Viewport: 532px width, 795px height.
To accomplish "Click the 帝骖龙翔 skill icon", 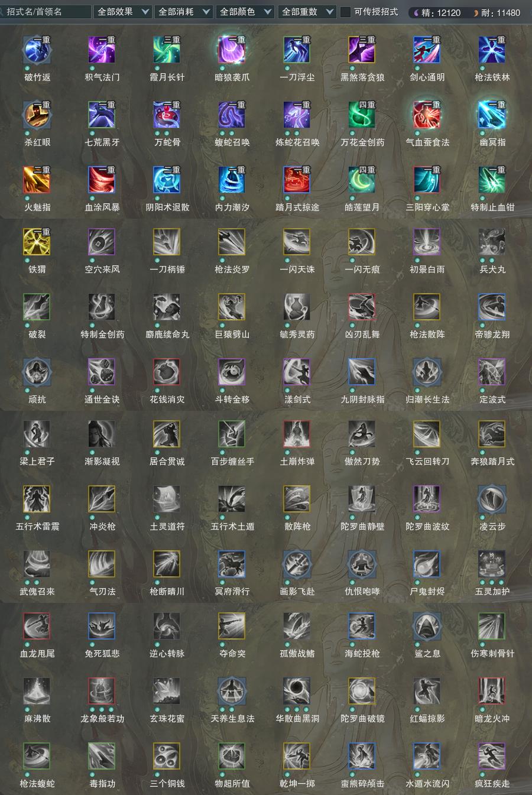I will 492,307.
